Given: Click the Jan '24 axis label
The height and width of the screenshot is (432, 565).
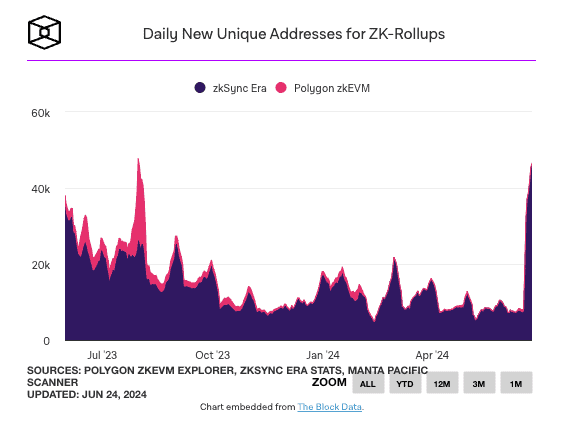Looking at the screenshot, I should tap(323, 355).
